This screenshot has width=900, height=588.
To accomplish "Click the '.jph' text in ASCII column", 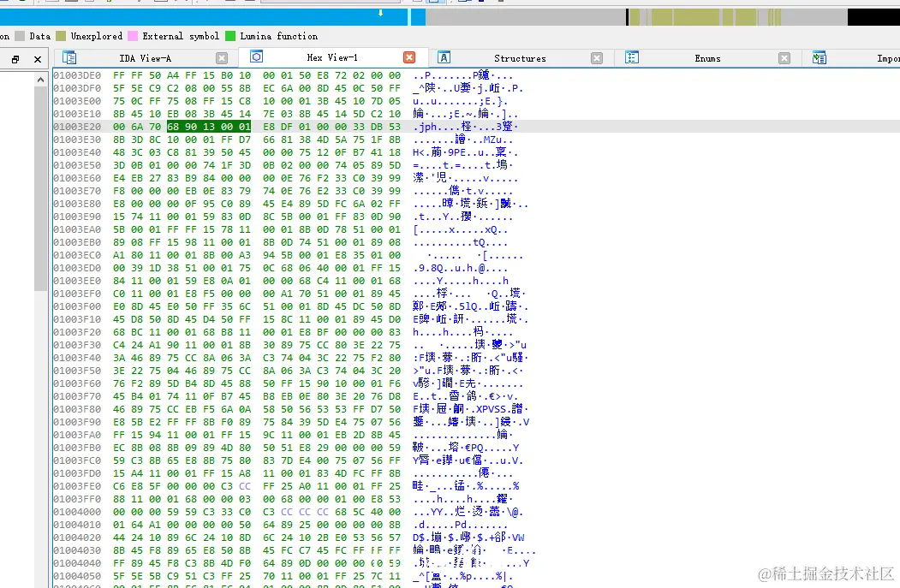I will [426, 127].
